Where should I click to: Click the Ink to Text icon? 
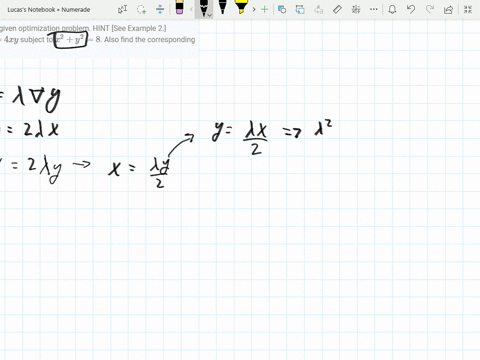(319, 9)
